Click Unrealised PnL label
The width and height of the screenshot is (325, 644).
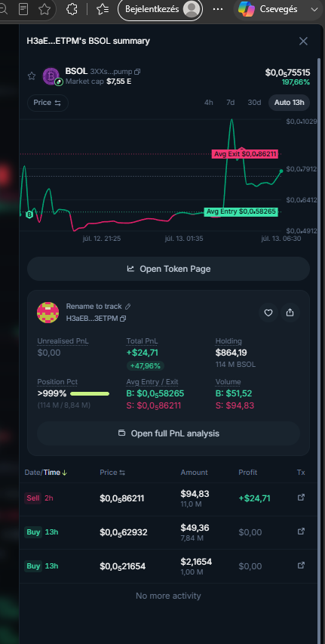tap(63, 341)
